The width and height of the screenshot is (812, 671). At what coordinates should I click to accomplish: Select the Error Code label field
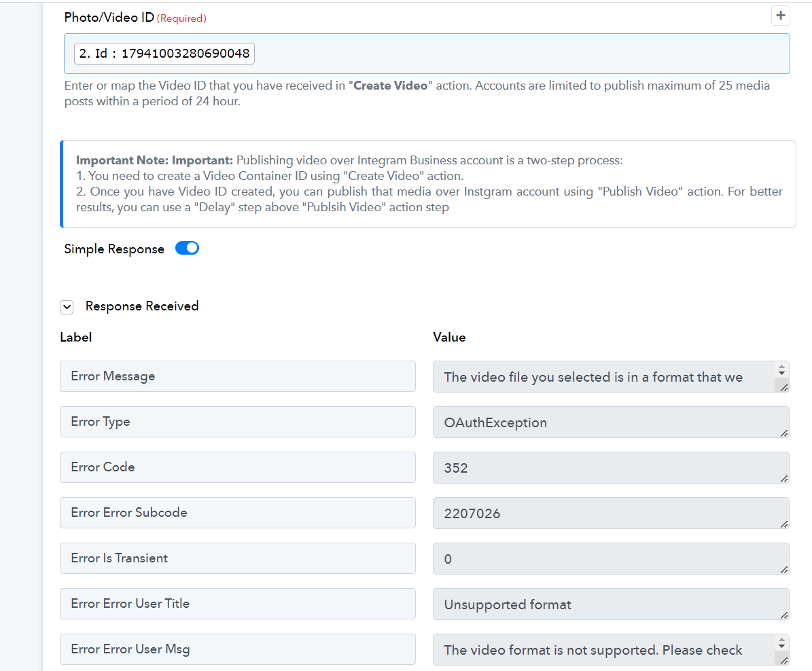point(238,467)
